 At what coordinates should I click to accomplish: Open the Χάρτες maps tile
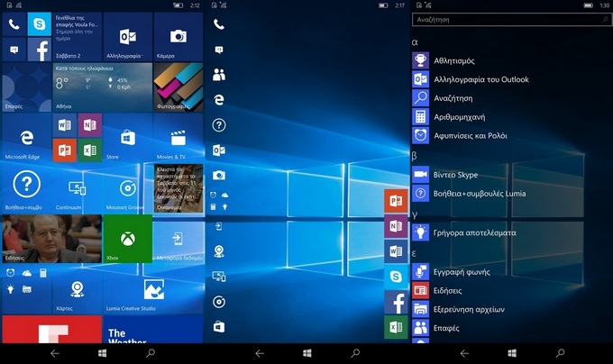(78, 289)
